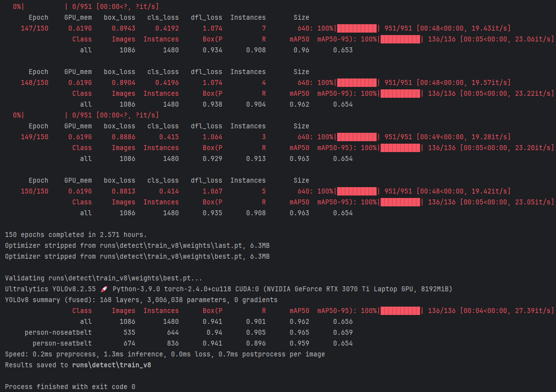Image resolution: width=556 pixels, height=392 pixels.
Task: Click the YOLOv8 summary (fused) line
Action: point(141,300)
